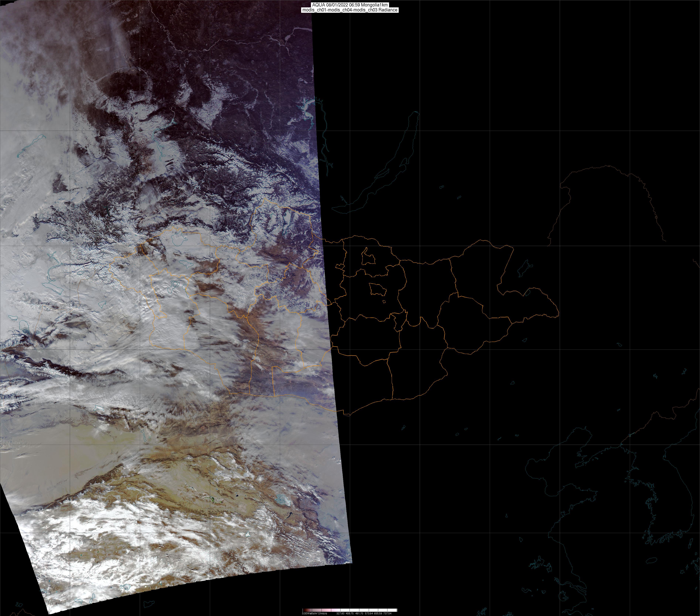Click the small enclosed Ulaanbaatar region outline

pos(378,290)
